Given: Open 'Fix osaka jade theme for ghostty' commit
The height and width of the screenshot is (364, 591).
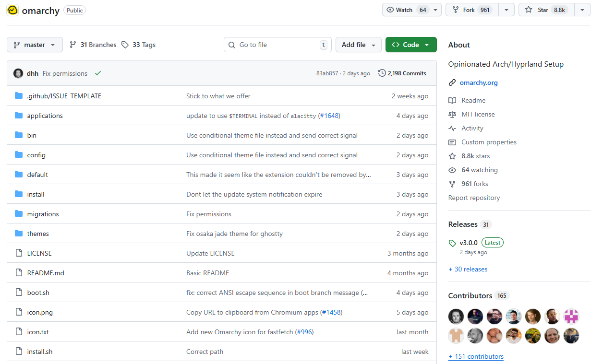Looking at the screenshot, I should [234, 234].
